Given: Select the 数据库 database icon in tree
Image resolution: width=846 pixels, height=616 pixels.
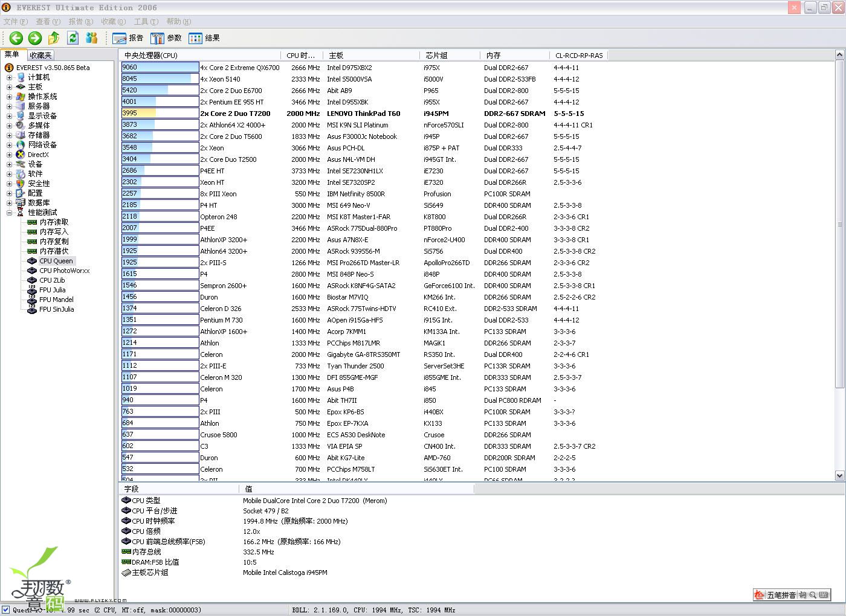Looking at the screenshot, I should click(x=21, y=203).
